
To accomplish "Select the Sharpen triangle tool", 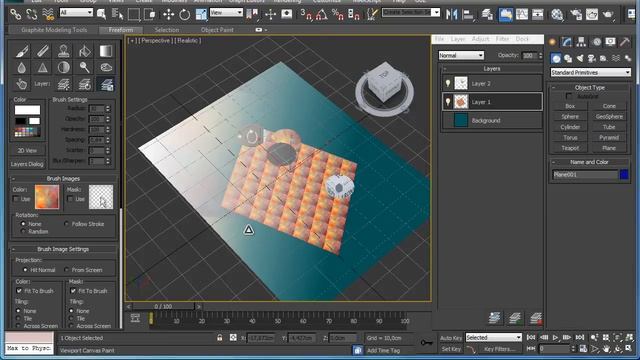I will 43,67.
